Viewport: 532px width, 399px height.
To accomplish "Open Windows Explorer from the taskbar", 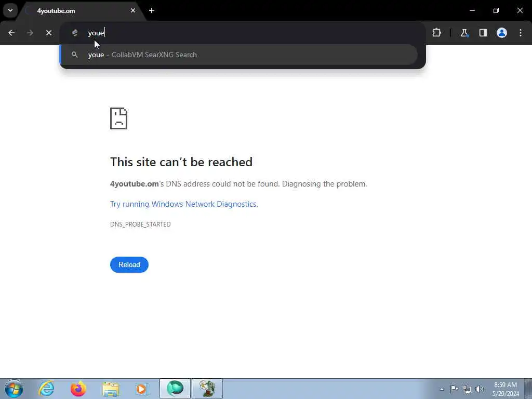I will (111, 389).
